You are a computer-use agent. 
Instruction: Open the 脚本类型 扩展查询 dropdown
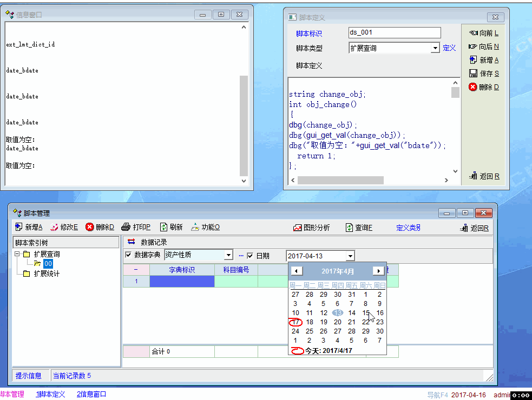point(435,48)
